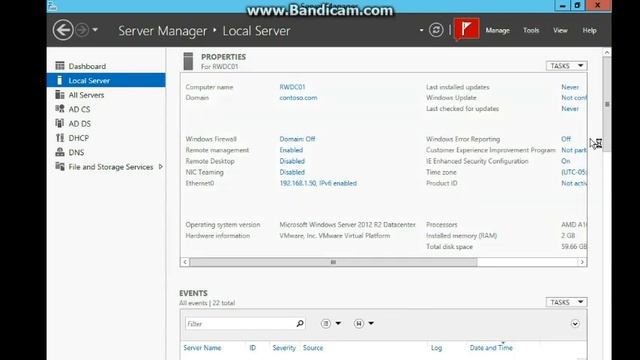The height and width of the screenshot is (360, 640).
Task: Click the All Servers icon
Action: pyautogui.click(x=60, y=95)
